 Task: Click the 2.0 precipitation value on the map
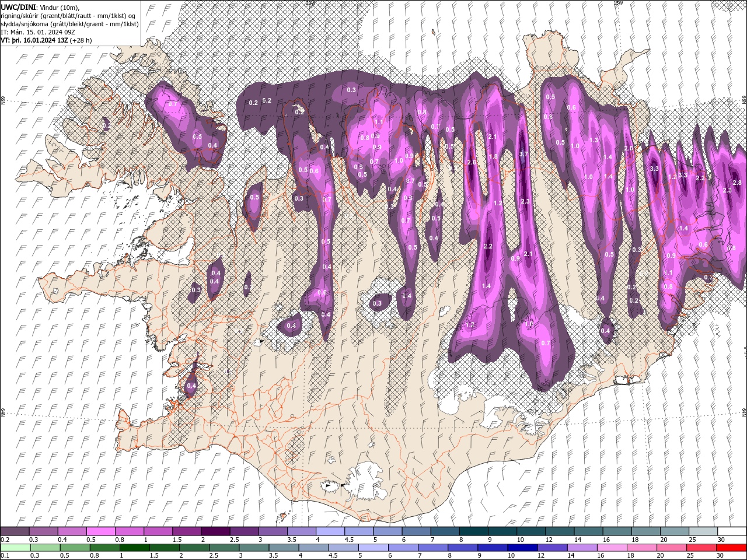tap(629, 148)
